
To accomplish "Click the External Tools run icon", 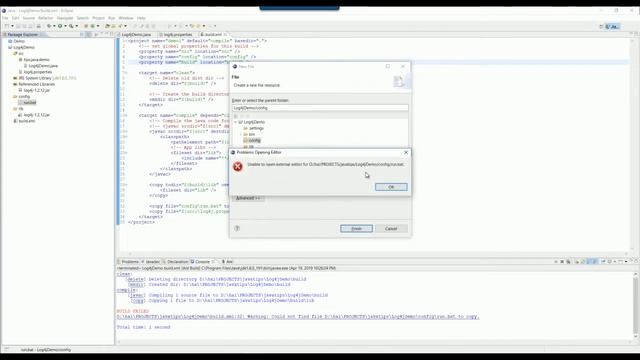I will click(x=71, y=26).
